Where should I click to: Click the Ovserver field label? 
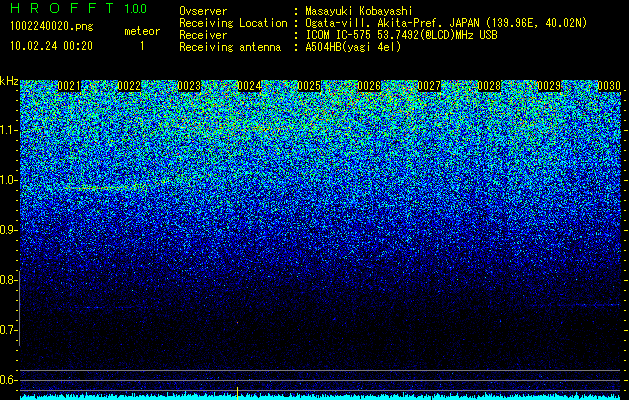(x=203, y=11)
